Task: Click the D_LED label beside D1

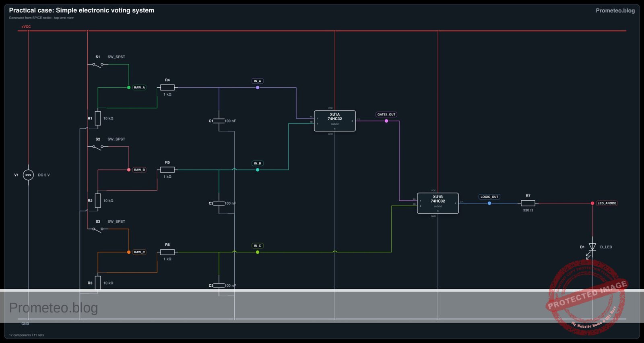Action: tap(606, 247)
